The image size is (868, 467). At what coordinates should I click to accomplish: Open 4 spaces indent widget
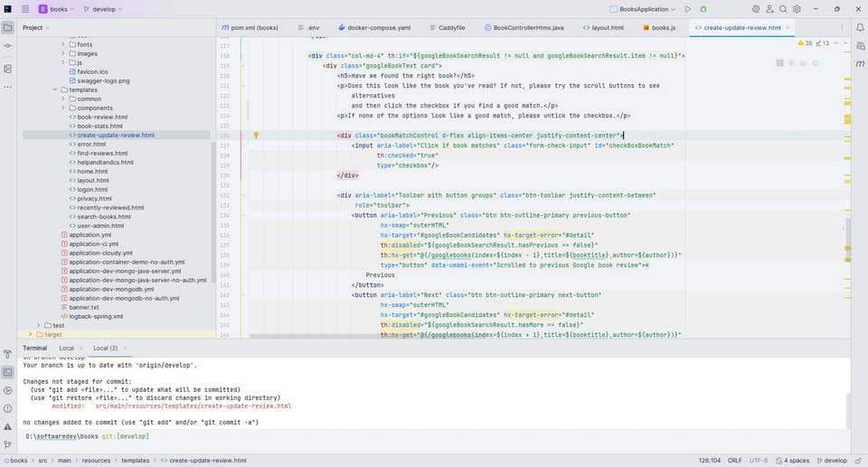(x=792, y=461)
